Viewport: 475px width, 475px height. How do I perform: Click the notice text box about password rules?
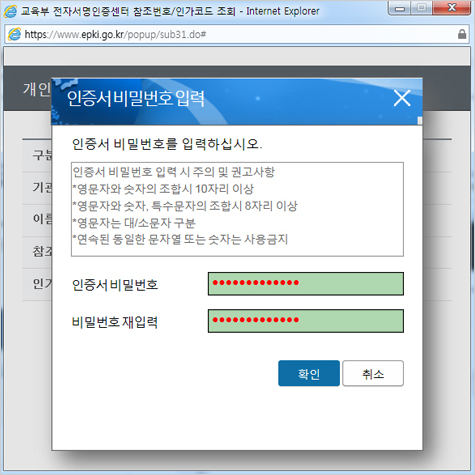coord(237,209)
